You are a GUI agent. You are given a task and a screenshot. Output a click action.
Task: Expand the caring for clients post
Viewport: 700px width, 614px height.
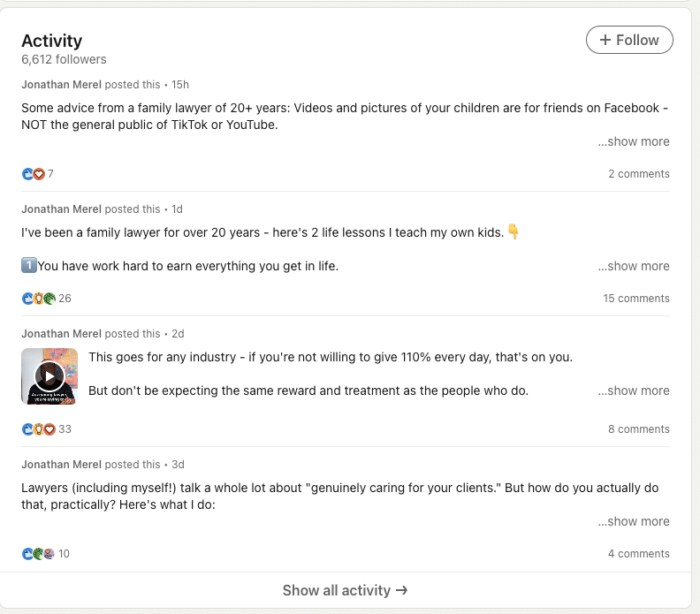tap(634, 521)
